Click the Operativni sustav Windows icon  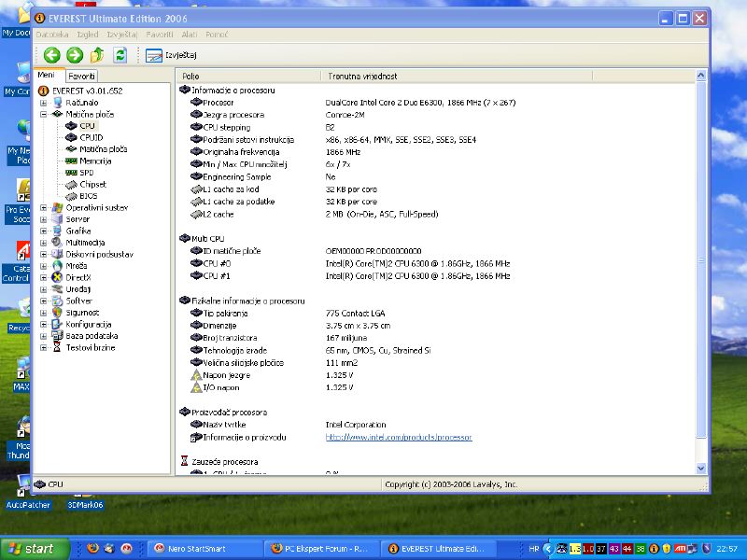tap(57, 207)
